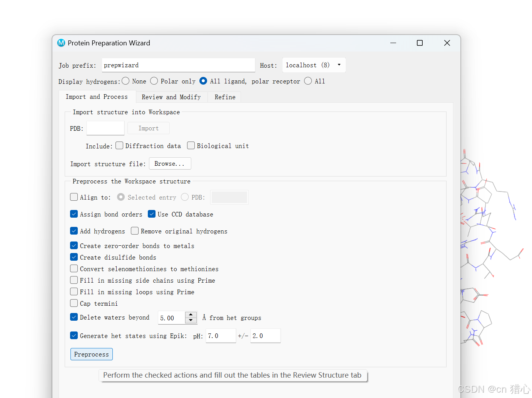Image resolution: width=532 pixels, height=398 pixels.
Task: Toggle Create zero-order bonds to metals
Action: coord(74,245)
